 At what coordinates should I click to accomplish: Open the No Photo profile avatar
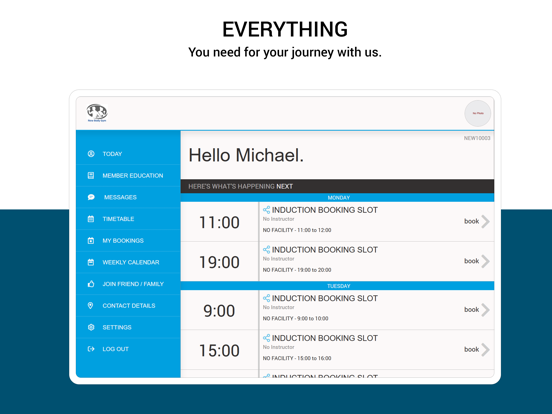(x=478, y=113)
